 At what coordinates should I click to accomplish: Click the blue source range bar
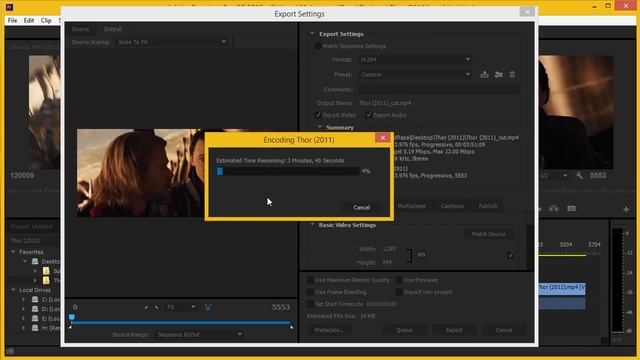tap(180, 323)
